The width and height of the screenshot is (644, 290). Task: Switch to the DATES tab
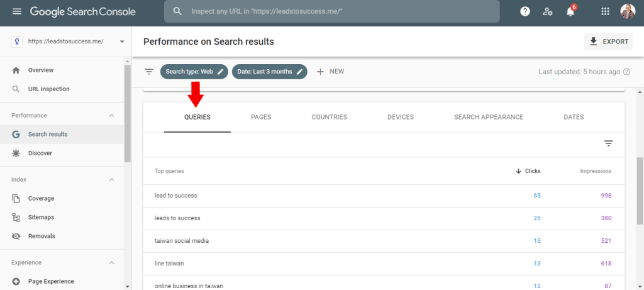coord(574,117)
